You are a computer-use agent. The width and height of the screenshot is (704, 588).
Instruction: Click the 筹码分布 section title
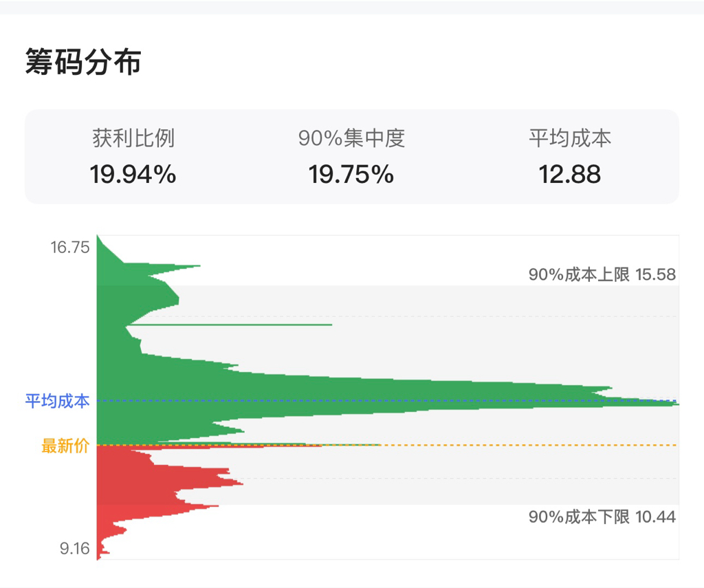coord(83,62)
